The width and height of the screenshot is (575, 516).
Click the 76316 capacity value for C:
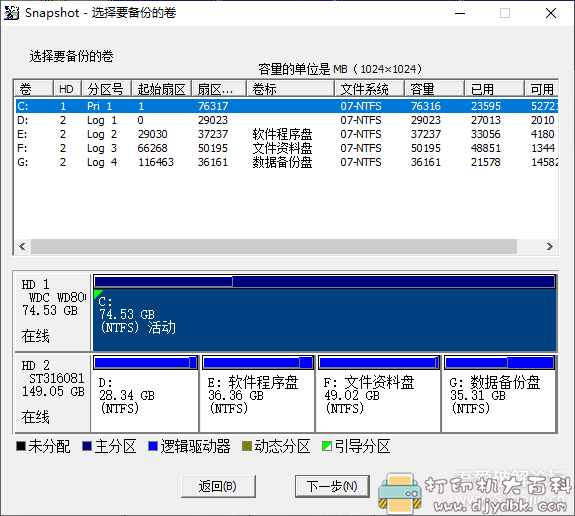tap(425, 106)
